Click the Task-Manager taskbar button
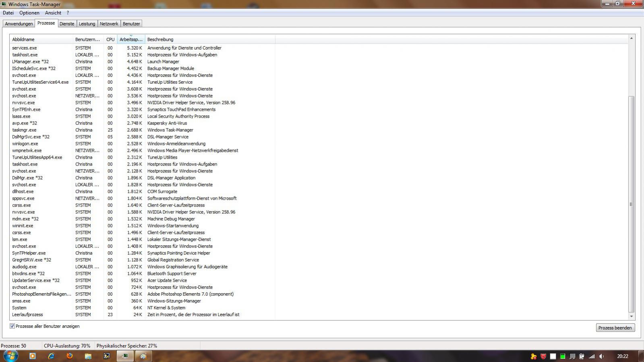644x362 pixels. [x=125, y=356]
